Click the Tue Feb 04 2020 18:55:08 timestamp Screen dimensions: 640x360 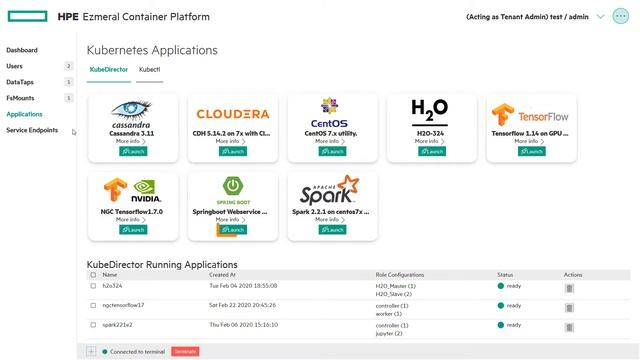pyautogui.click(x=243, y=286)
